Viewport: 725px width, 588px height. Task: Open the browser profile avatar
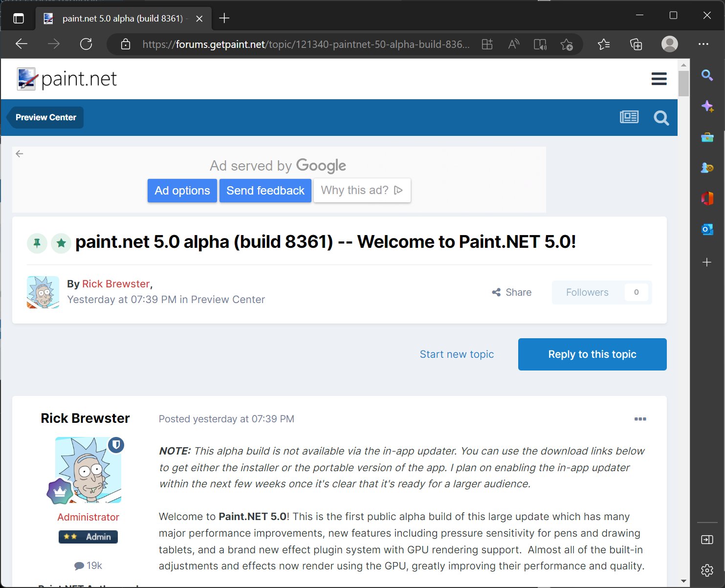click(x=670, y=44)
